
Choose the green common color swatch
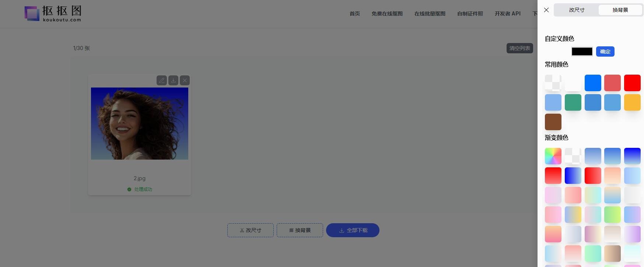(x=573, y=102)
